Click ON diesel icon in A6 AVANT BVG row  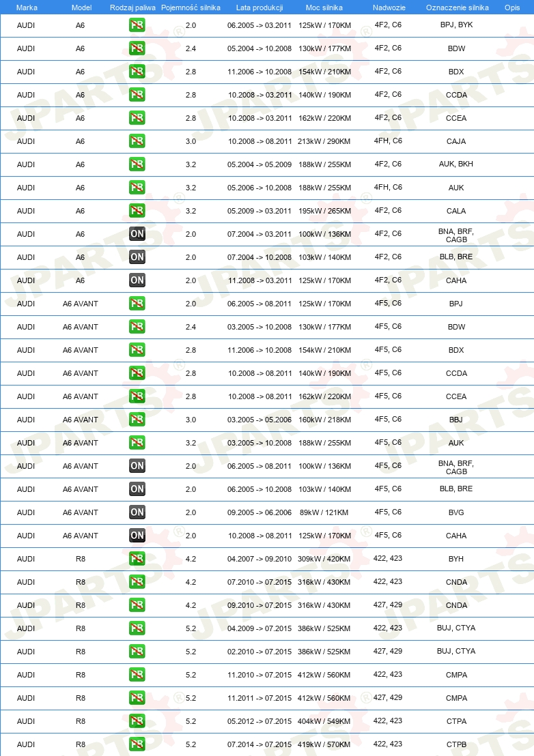137,512
